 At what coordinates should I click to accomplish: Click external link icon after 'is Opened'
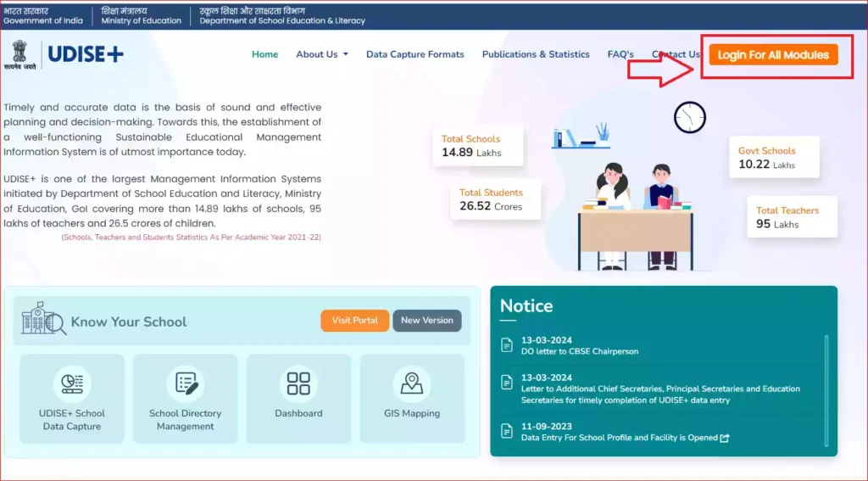pyautogui.click(x=725, y=438)
